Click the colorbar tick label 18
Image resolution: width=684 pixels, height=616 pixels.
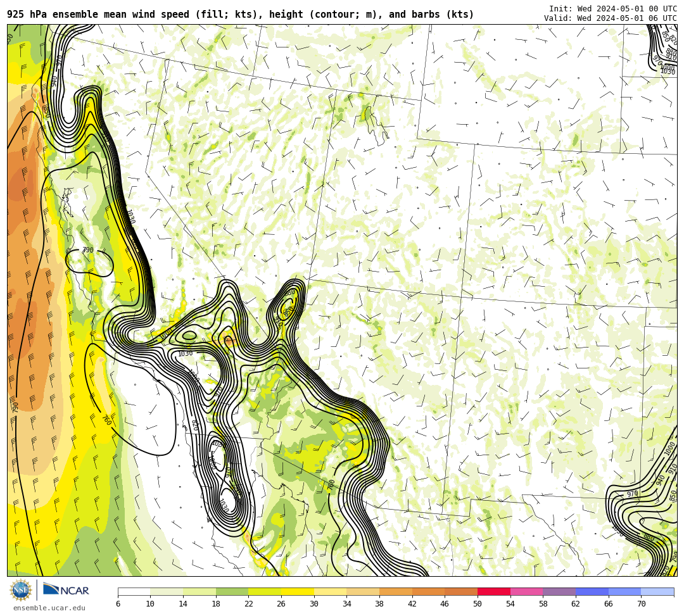(x=216, y=604)
